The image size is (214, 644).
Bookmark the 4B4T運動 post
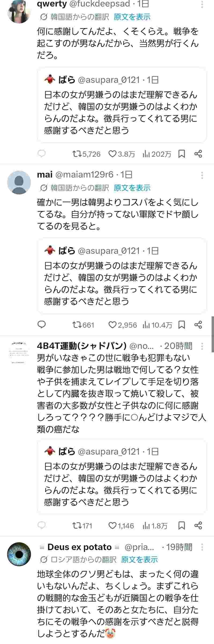point(182,525)
